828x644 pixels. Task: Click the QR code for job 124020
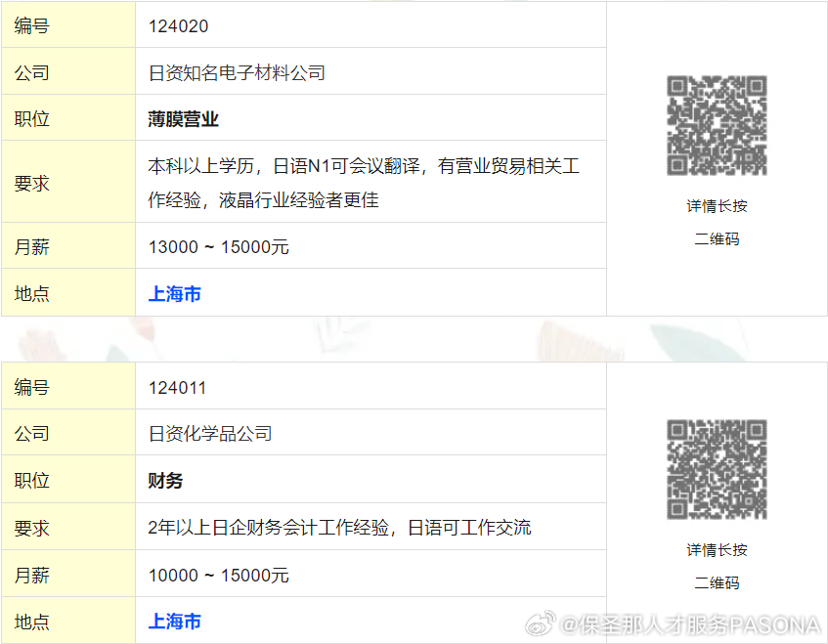click(x=717, y=125)
